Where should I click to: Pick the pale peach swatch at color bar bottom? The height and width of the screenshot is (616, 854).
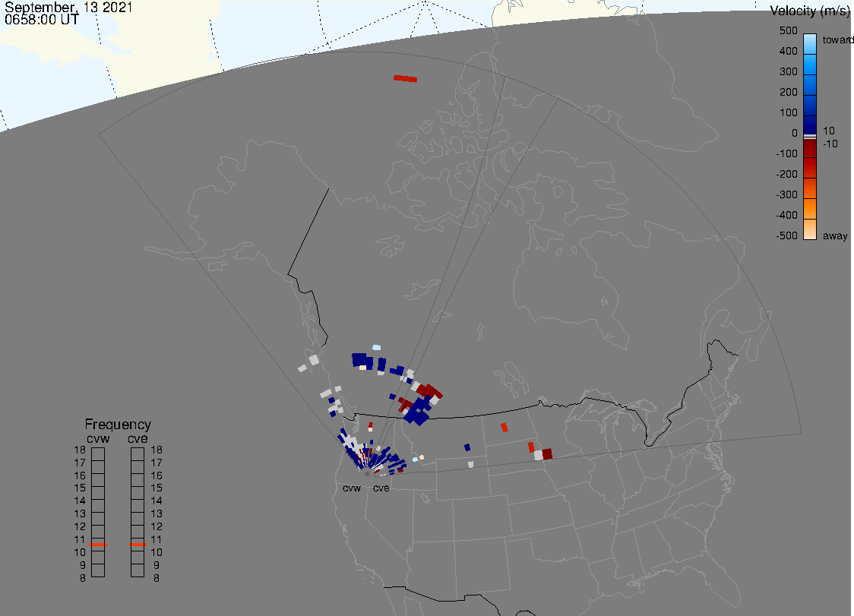[x=810, y=229]
